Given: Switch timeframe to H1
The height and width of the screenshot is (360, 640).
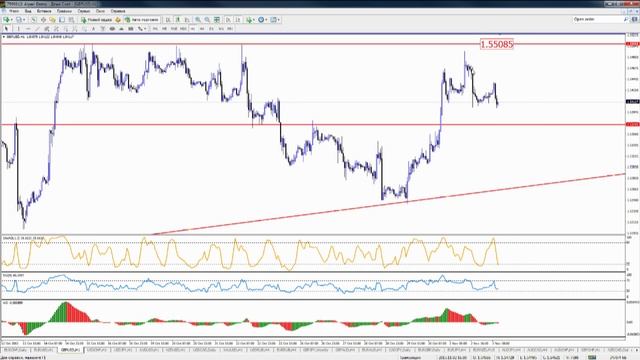Looking at the screenshot, I should (x=193, y=29).
